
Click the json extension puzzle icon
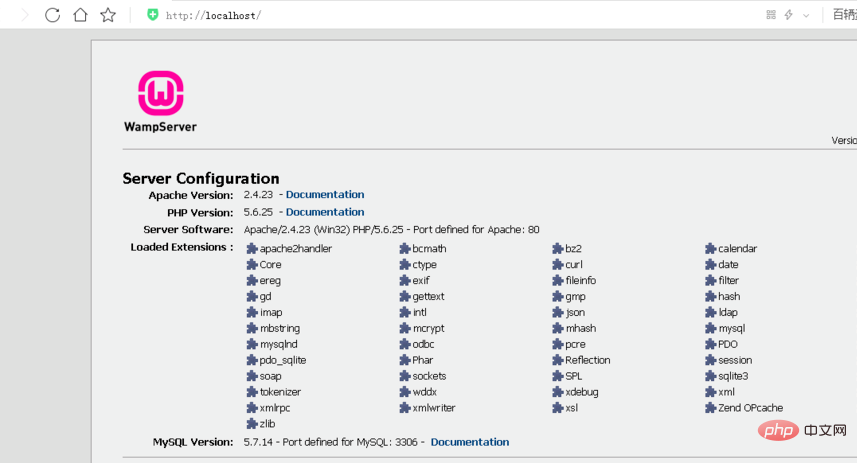[557, 312]
